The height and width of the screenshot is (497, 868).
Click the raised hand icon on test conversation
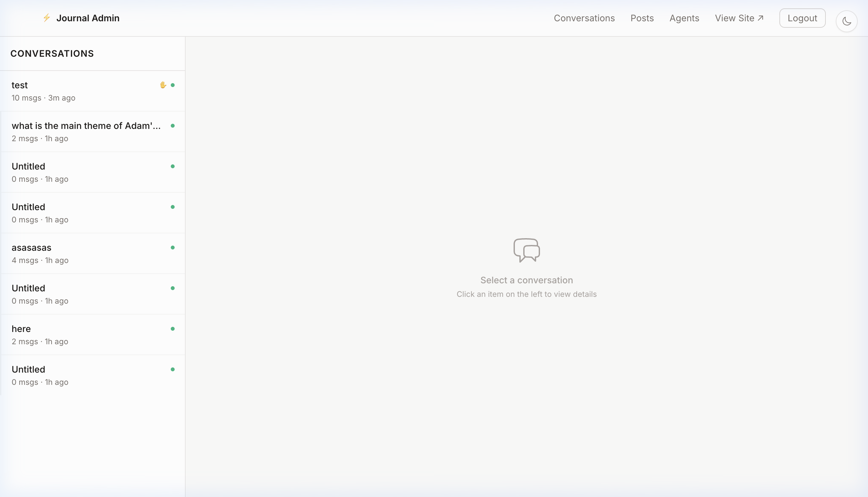163,85
